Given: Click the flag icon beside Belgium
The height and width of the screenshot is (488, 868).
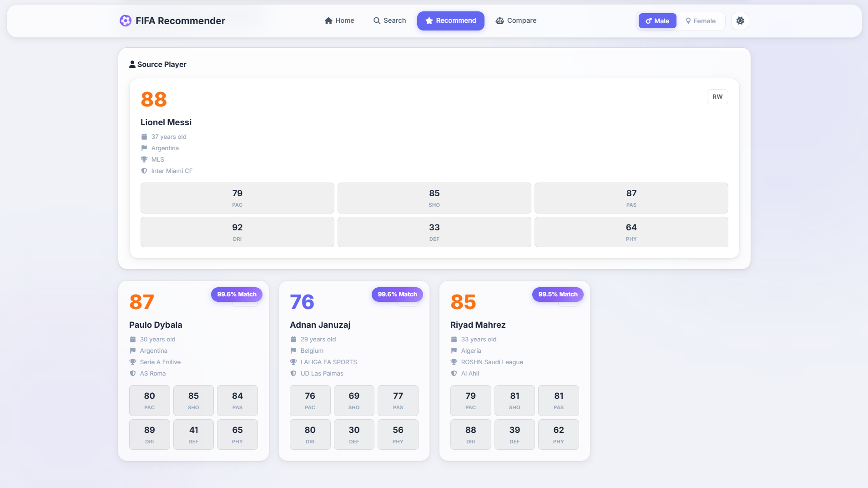Looking at the screenshot, I should click(293, 351).
